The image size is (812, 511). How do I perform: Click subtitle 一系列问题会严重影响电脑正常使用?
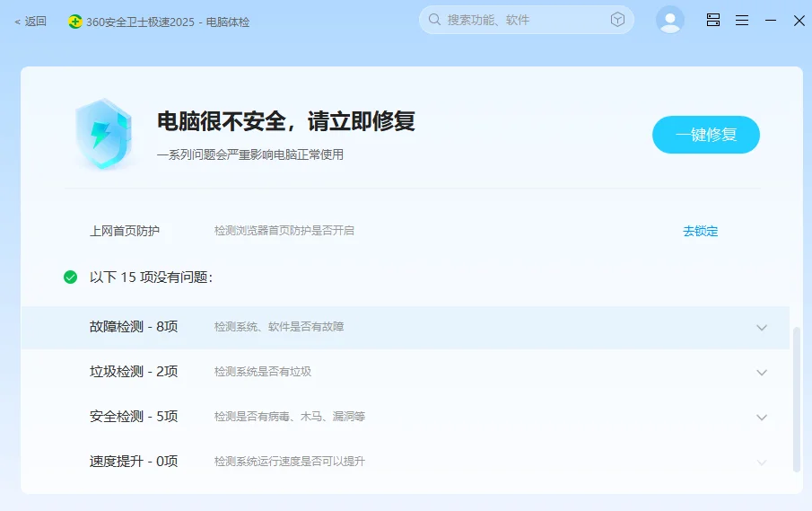pos(250,154)
